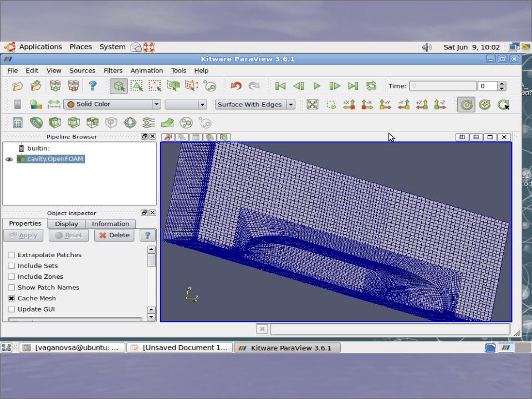Play the animation
This screenshot has width=532, height=399.
316,86
